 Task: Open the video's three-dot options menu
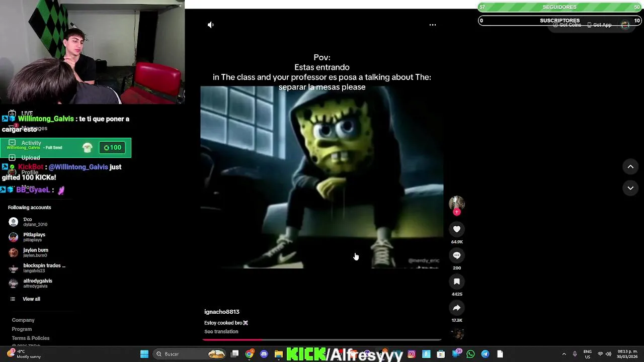click(433, 25)
